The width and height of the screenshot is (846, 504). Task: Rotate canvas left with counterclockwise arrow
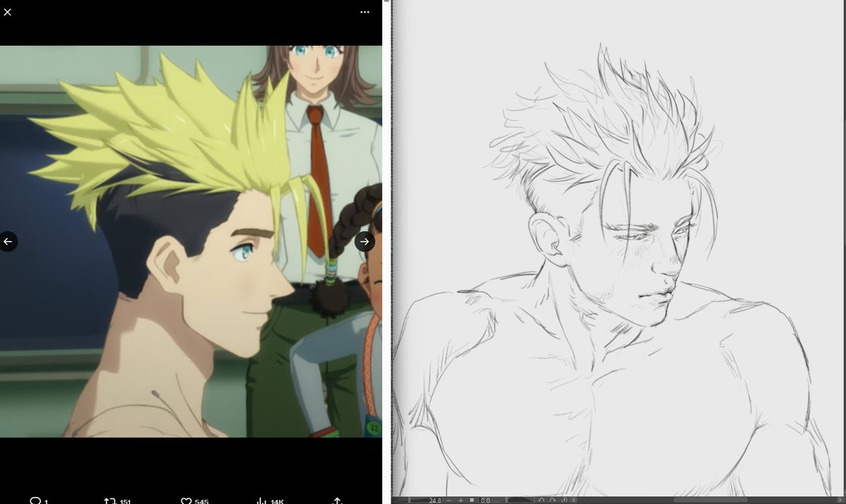541,500
